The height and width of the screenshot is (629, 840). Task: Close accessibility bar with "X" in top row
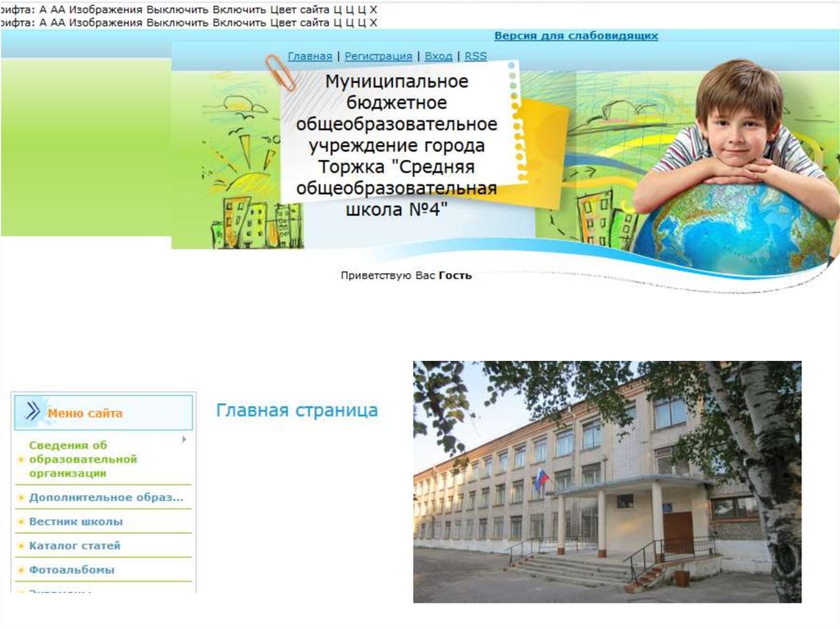pos(374,9)
